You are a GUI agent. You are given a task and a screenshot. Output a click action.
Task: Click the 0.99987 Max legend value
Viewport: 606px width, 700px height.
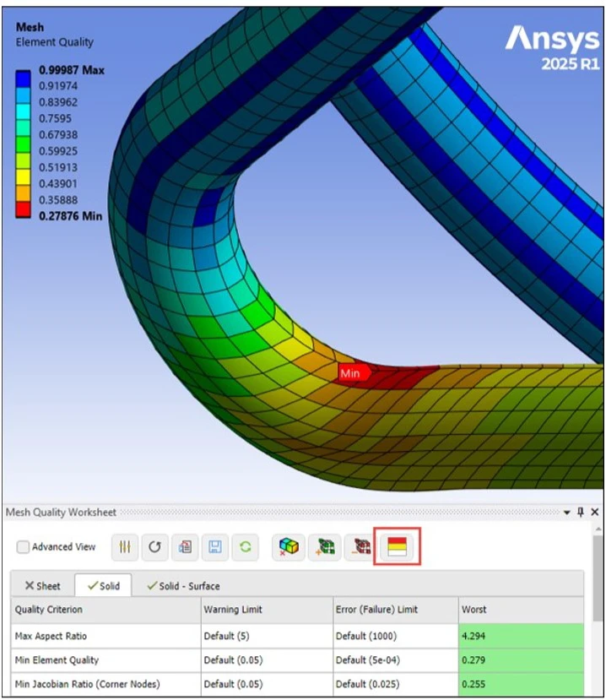click(x=72, y=70)
